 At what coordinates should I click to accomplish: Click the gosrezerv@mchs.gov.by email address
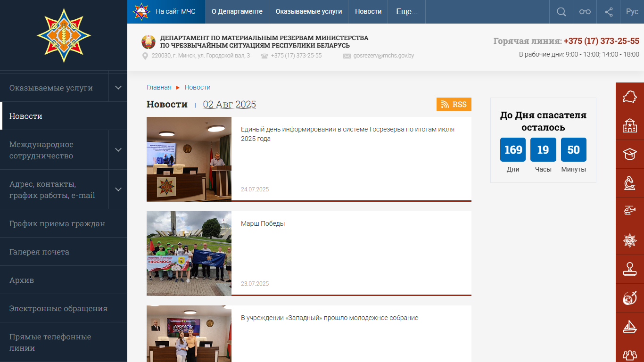[384, 56]
